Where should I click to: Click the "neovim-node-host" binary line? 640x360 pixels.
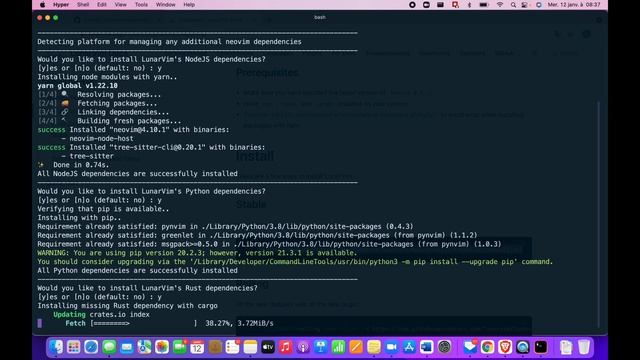coord(97,139)
